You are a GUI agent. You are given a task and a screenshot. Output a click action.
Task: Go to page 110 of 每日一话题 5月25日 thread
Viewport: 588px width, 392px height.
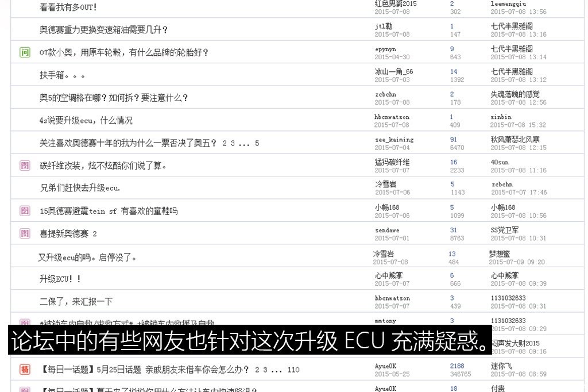293,370
